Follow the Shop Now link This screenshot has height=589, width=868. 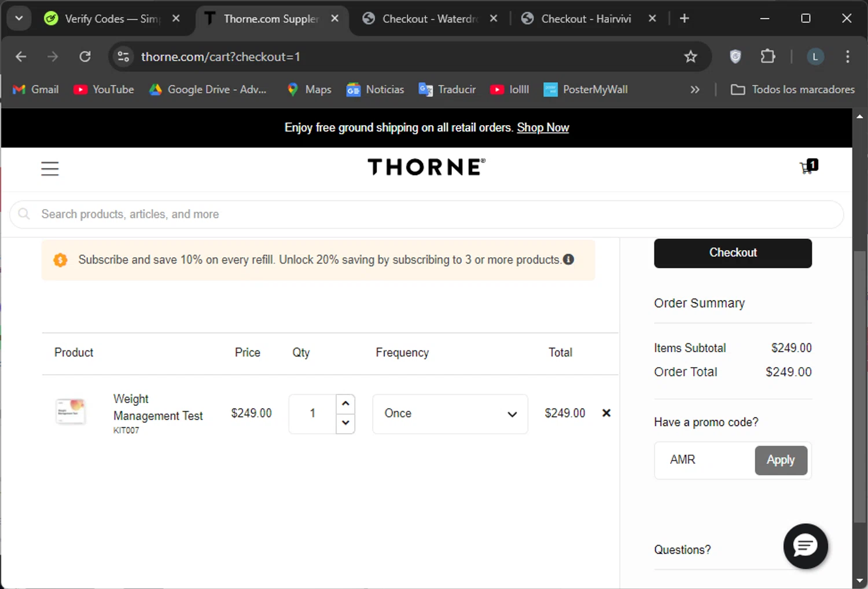pos(543,127)
